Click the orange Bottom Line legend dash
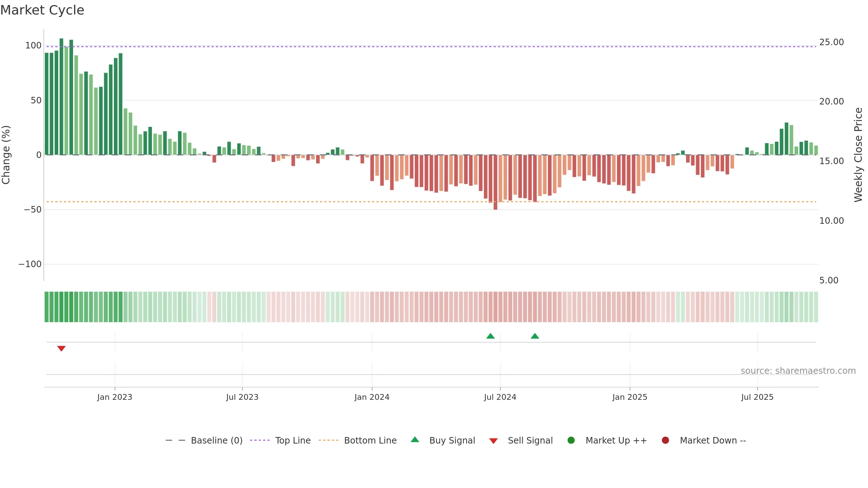Viewport: 868px width, 488px height. tap(328, 440)
